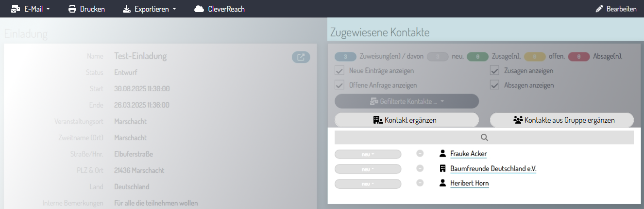The width and height of the screenshot is (644, 209).
Task: Click the Test-Einladung name value
Action: [x=140, y=56]
